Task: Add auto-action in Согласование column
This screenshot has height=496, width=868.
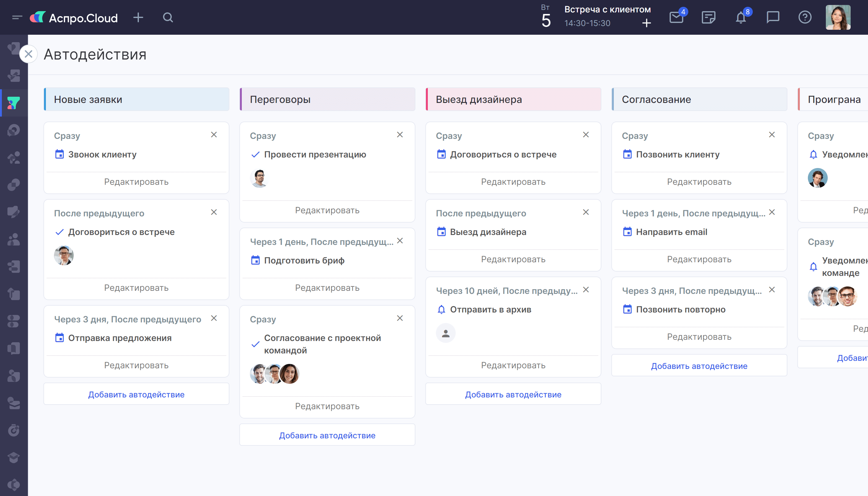Action: (699, 366)
